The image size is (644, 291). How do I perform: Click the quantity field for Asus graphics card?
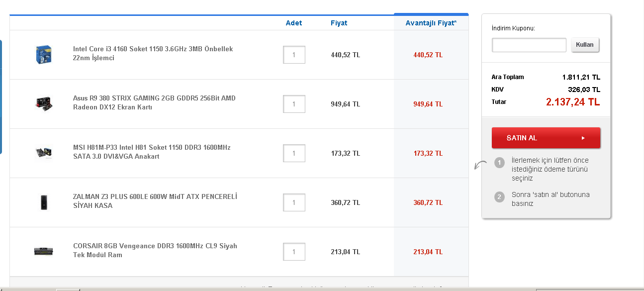click(x=294, y=104)
